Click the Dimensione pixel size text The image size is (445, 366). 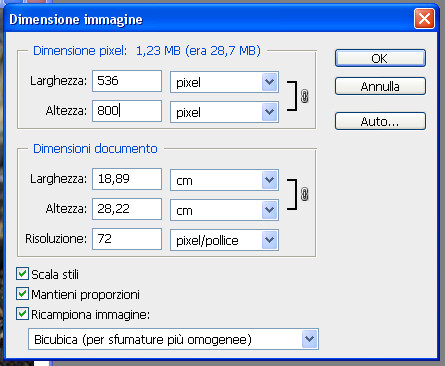coord(147,51)
